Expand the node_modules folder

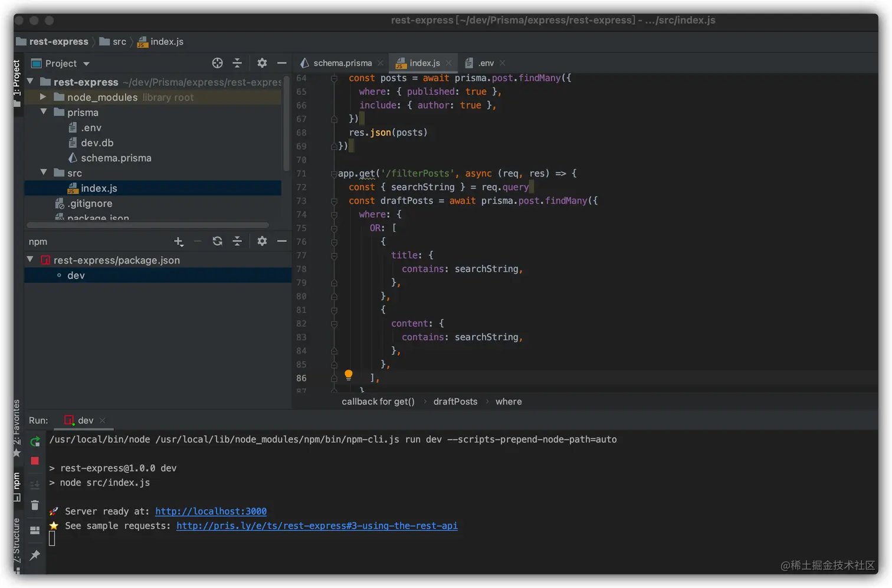(43, 97)
